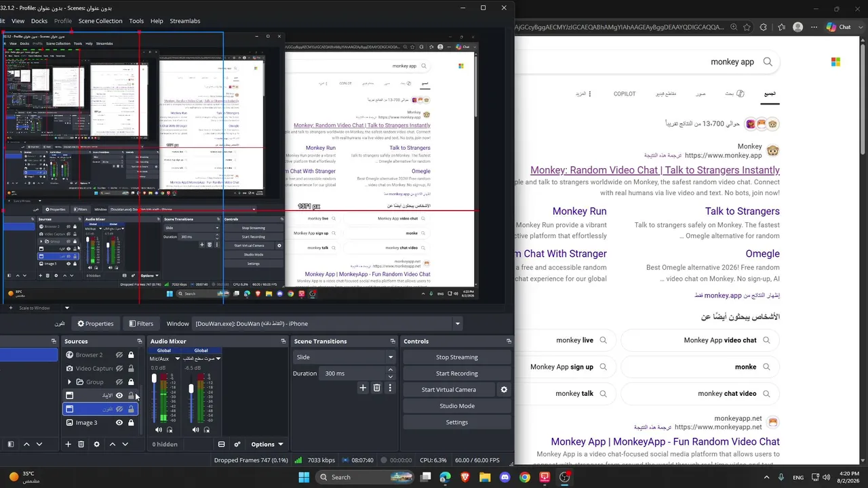Open File Explorer from taskbar
The height and width of the screenshot is (488, 868).
pyautogui.click(x=485, y=477)
